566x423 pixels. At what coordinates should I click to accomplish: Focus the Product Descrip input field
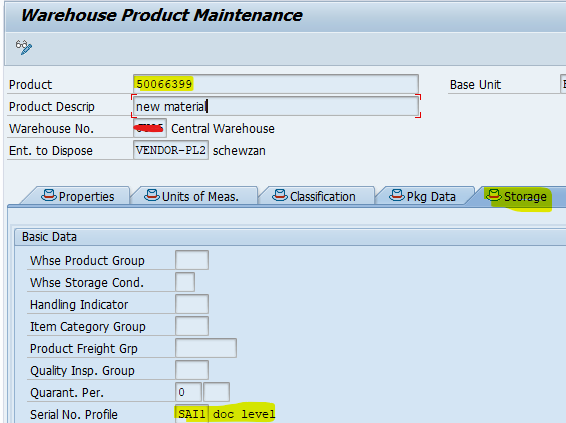276,106
